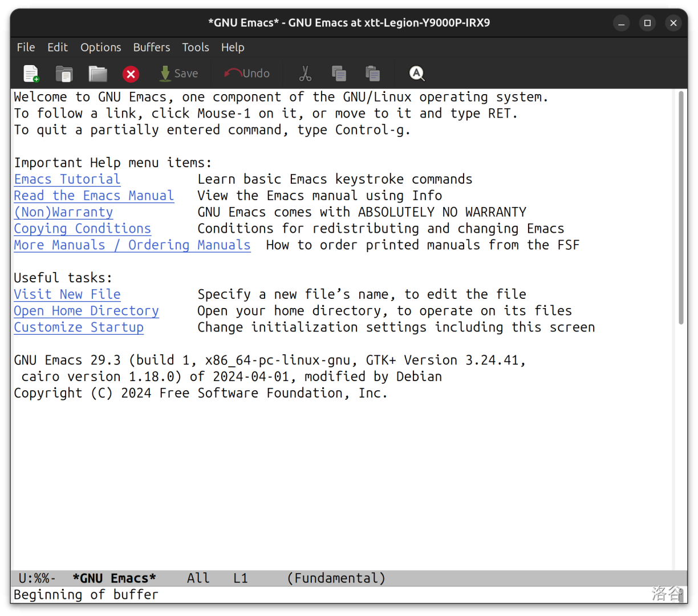Click the Paste clipboard icon

(x=372, y=74)
